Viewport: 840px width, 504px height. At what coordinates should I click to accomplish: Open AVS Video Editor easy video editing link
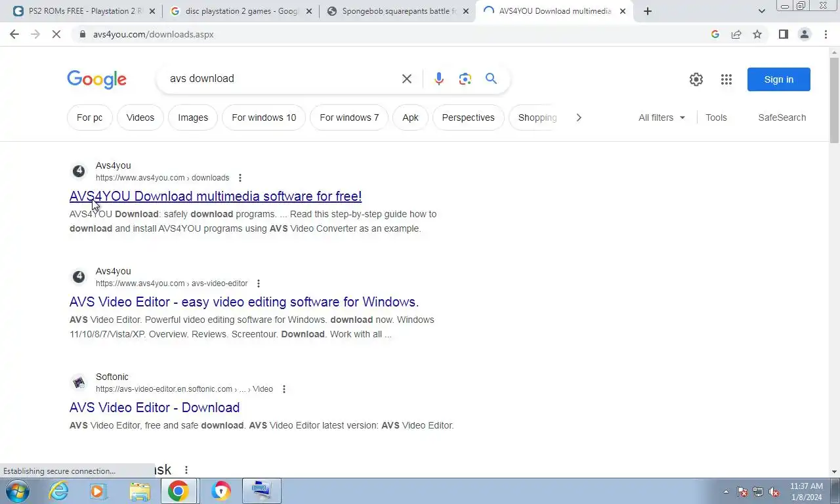pos(244,302)
